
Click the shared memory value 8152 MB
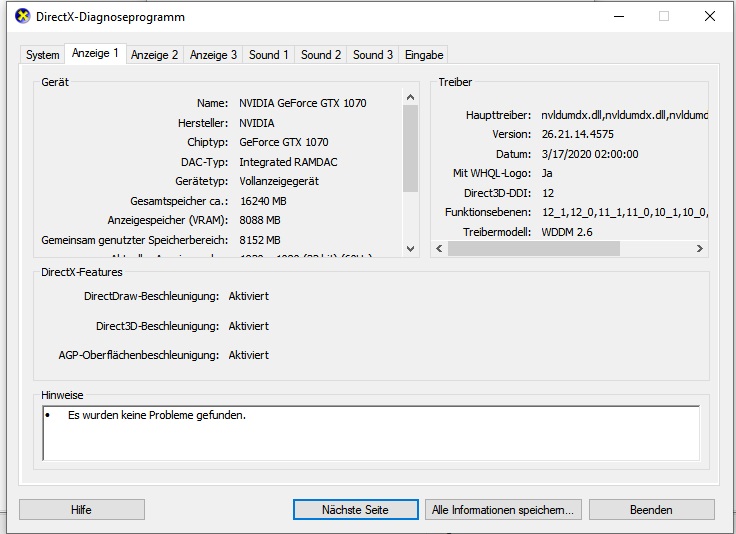pyautogui.click(x=260, y=240)
